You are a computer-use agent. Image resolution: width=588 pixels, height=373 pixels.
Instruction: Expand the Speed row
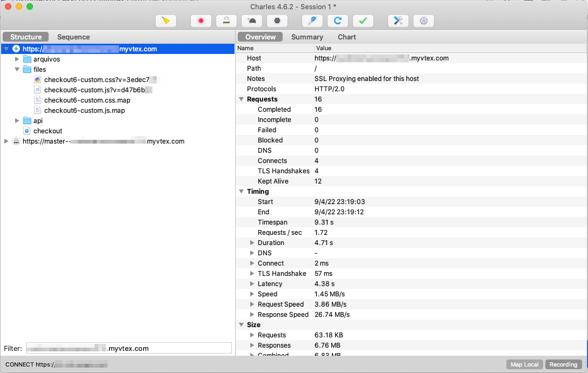(252, 294)
